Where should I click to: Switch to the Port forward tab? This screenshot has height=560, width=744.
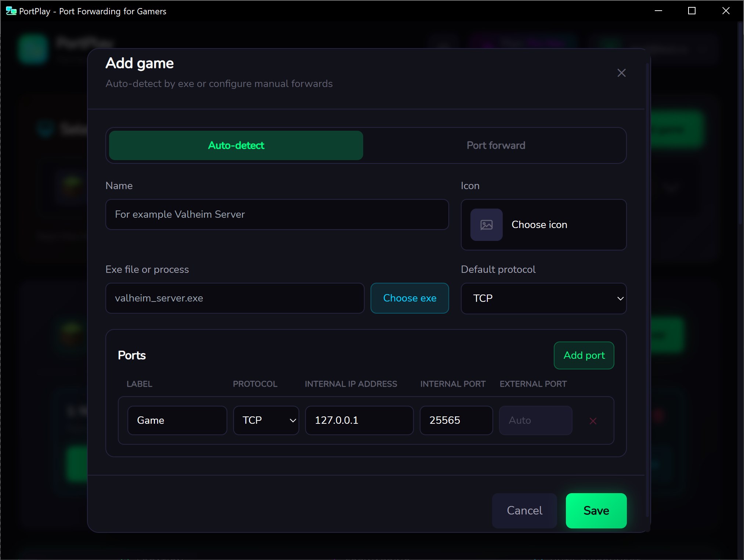[x=496, y=145]
